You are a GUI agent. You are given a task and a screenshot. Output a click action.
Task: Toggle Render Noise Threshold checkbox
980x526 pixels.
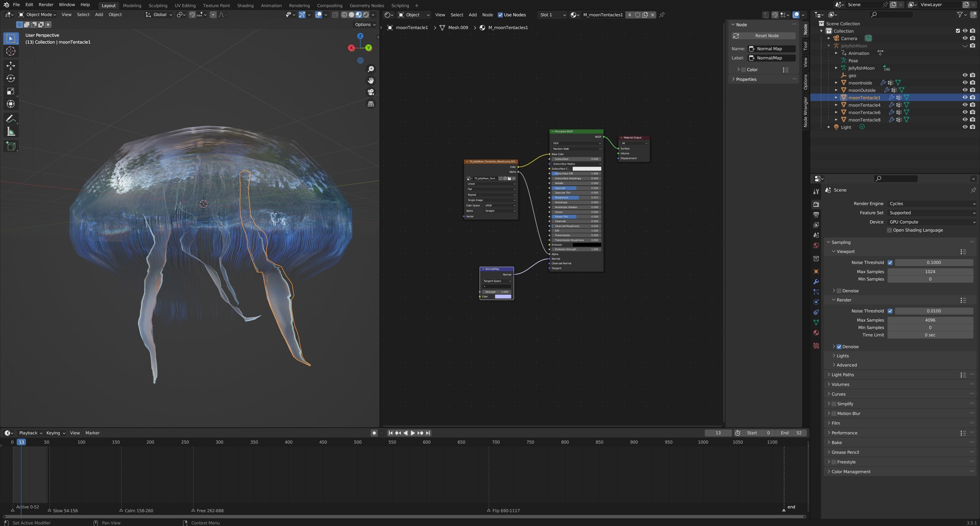890,311
